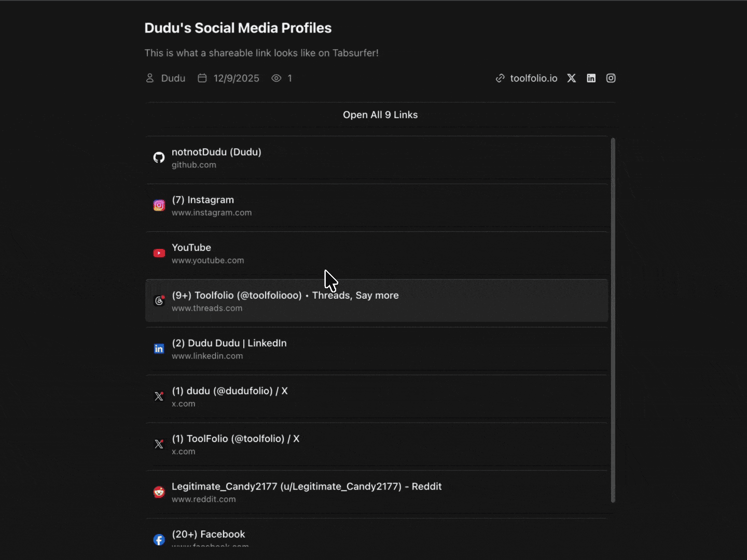Click the github.com URL text
Screen dimensions: 747x560
point(194,165)
